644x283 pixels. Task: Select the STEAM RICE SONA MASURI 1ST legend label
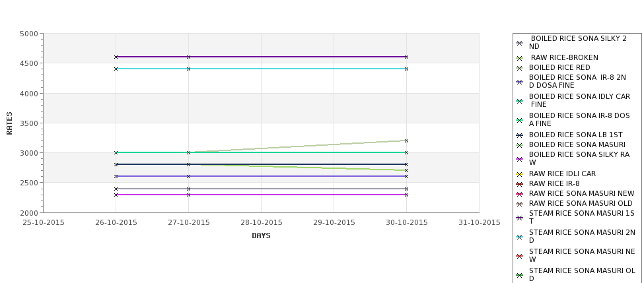click(x=581, y=218)
